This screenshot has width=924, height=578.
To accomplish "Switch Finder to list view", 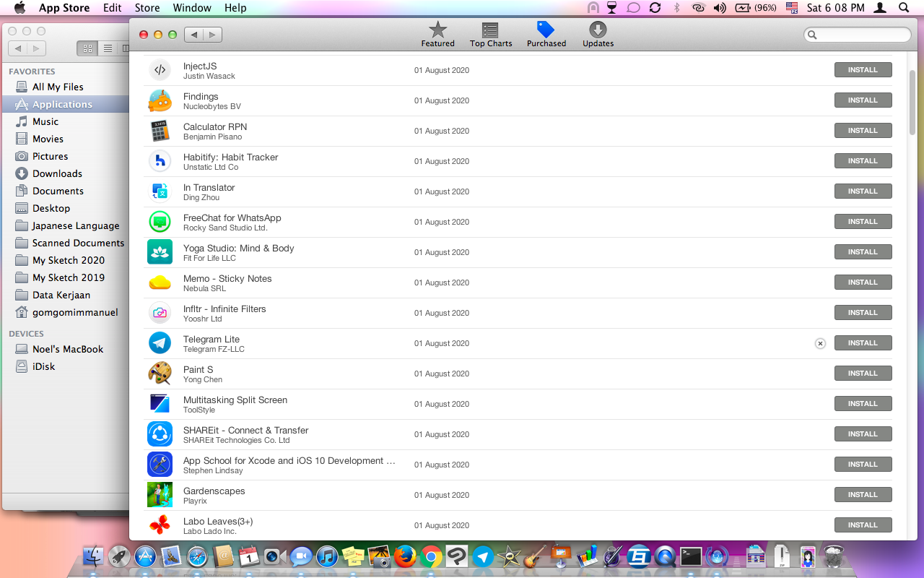I will (x=107, y=48).
